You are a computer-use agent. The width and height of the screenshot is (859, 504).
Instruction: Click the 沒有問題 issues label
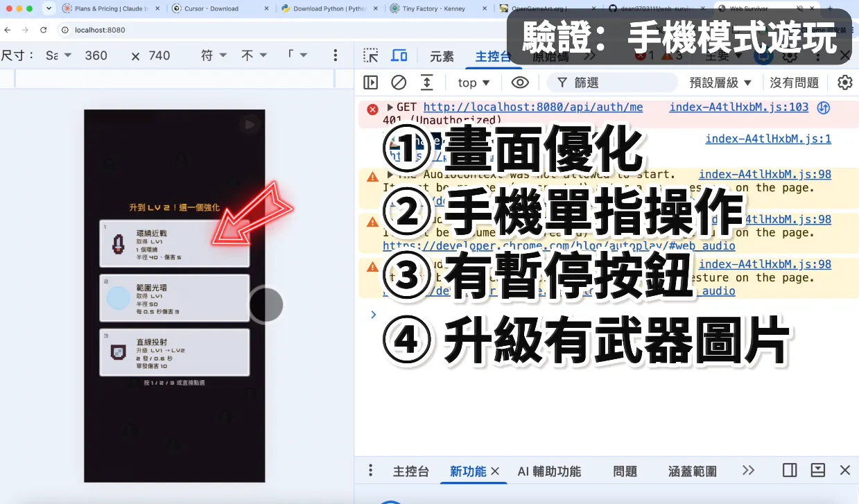(795, 82)
